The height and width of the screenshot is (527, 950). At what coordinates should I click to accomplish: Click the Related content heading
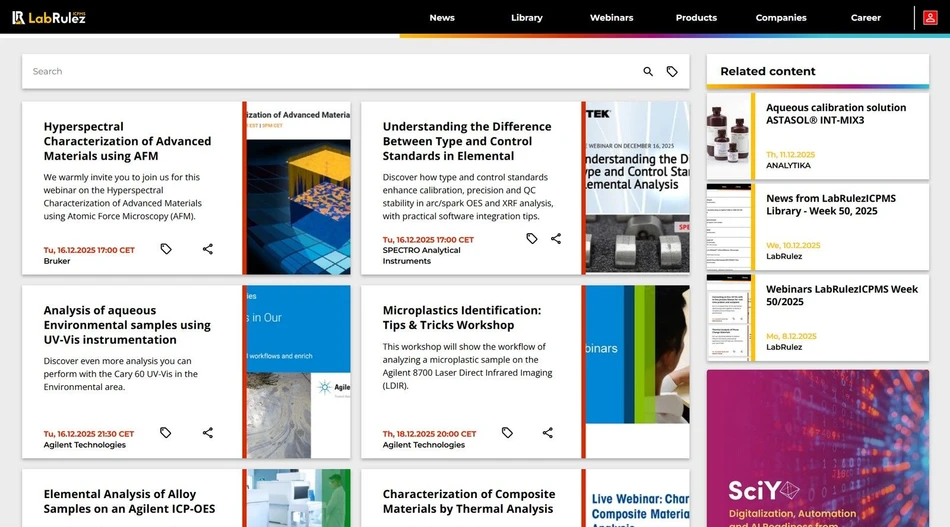768,71
